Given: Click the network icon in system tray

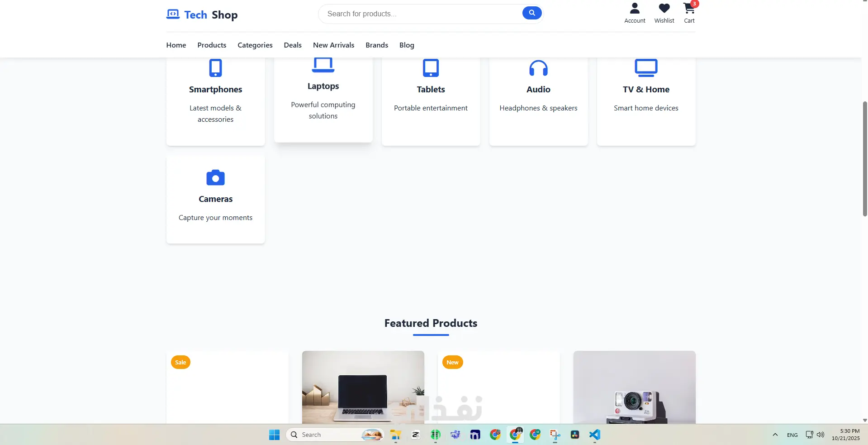Looking at the screenshot, I should 809,435.
